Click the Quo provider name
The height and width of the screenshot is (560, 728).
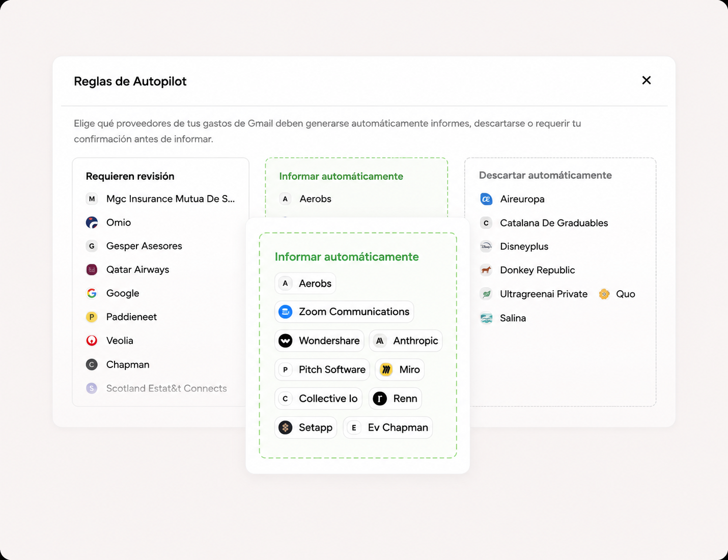[x=626, y=294]
